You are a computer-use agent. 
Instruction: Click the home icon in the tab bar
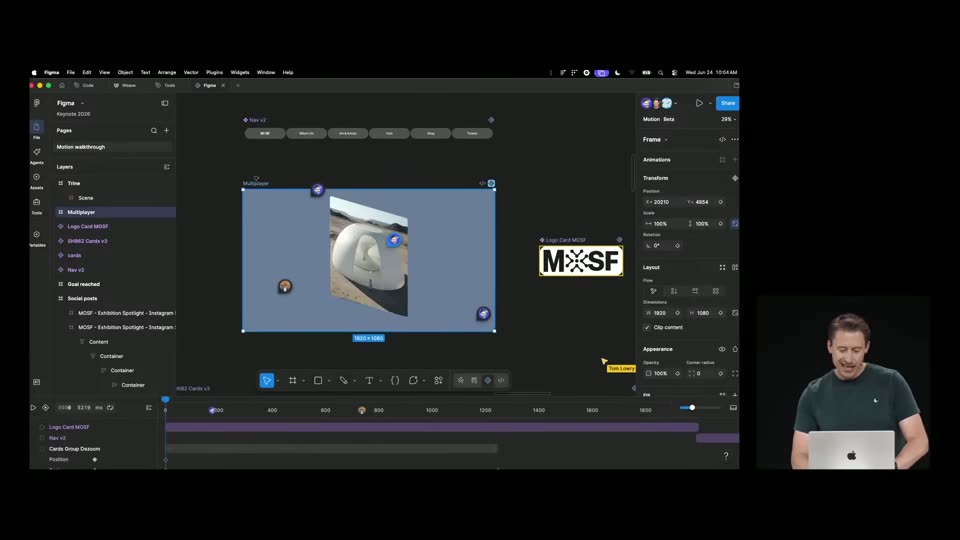(61, 85)
